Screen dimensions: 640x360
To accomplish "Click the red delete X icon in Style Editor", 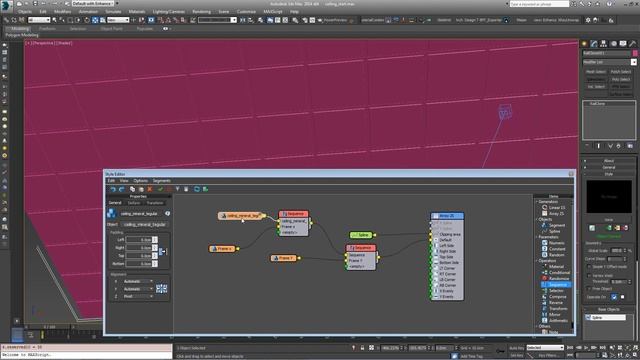I will pyautogui.click(x=150, y=189).
